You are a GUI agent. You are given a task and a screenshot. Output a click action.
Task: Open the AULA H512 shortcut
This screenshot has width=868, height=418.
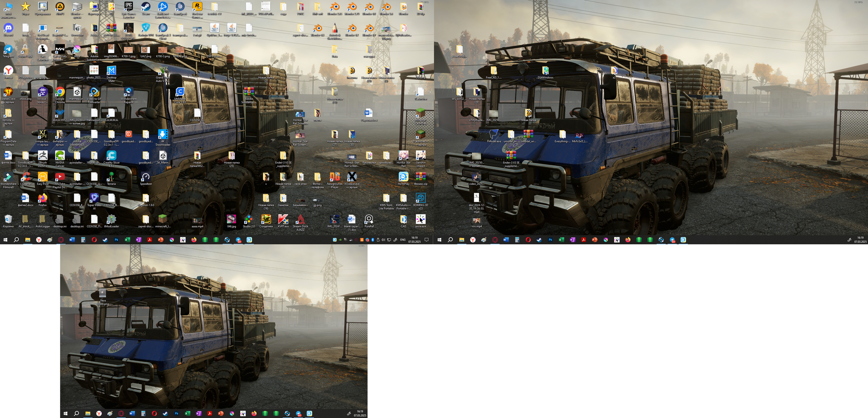[x=60, y=115]
